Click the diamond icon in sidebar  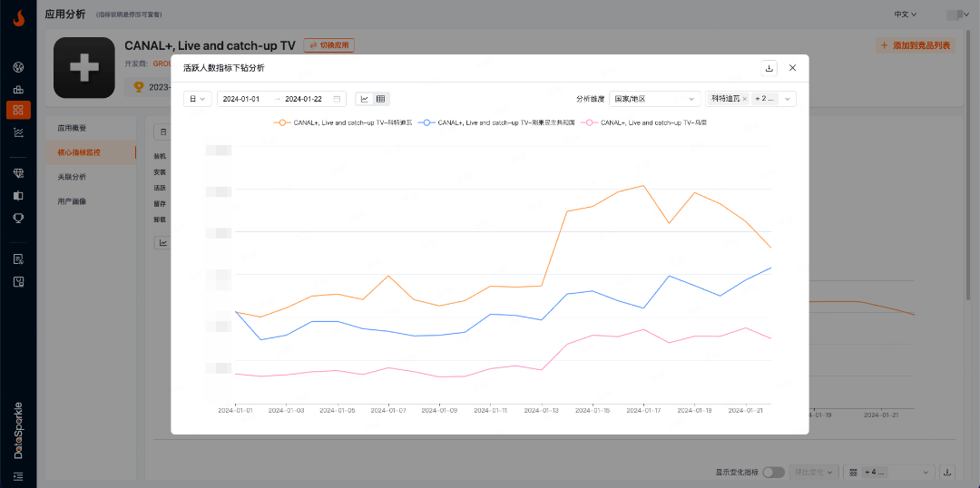point(18,173)
